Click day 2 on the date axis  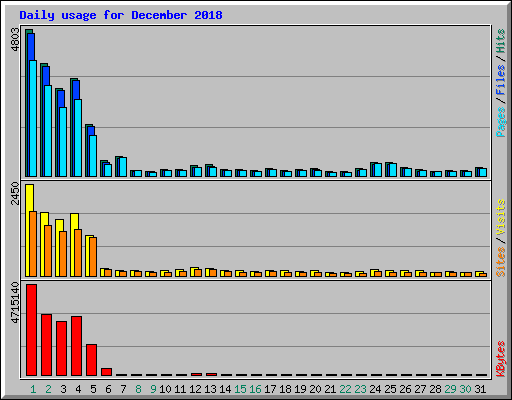48,389
